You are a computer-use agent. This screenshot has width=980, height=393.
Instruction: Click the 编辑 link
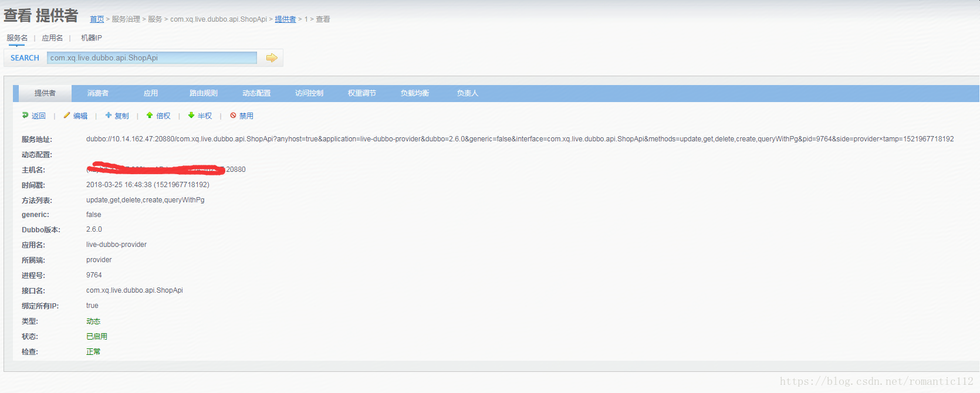(x=80, y=116)
